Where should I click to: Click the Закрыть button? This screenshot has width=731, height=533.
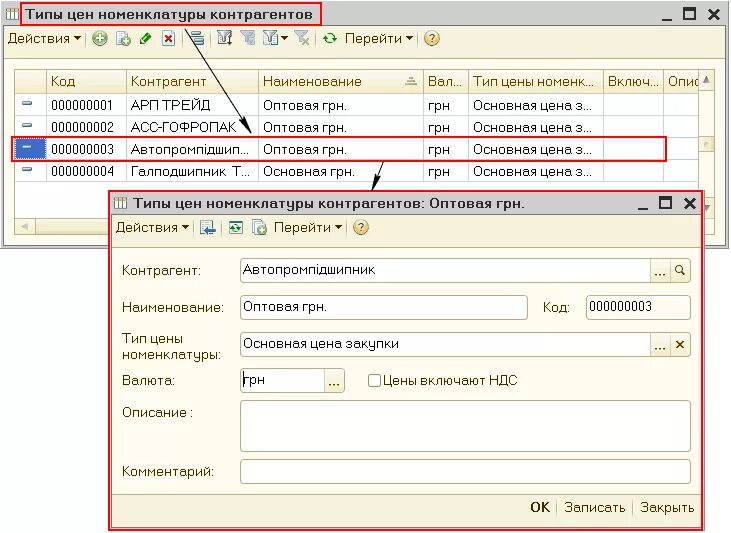point(667,507)
